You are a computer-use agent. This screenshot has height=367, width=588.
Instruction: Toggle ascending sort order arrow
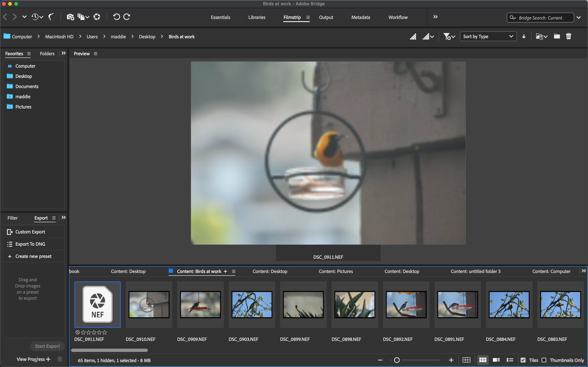524,36
